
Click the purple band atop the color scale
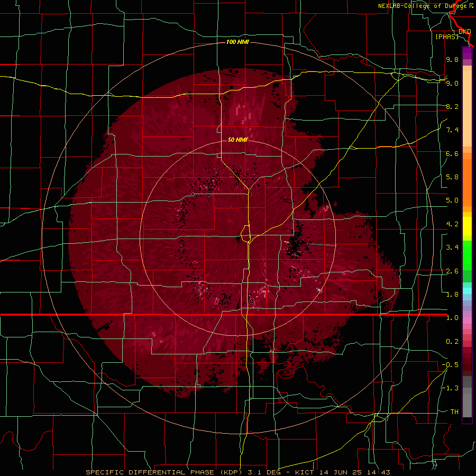(467, 53)
